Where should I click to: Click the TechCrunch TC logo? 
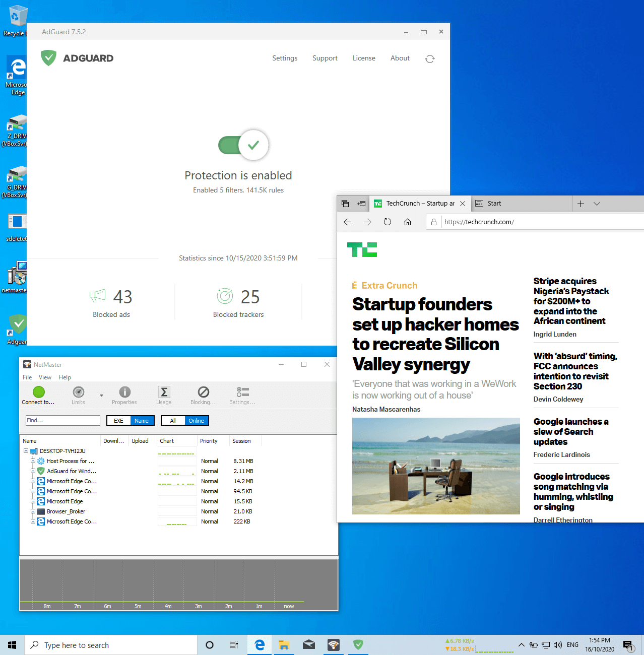[x=362, y=249]
